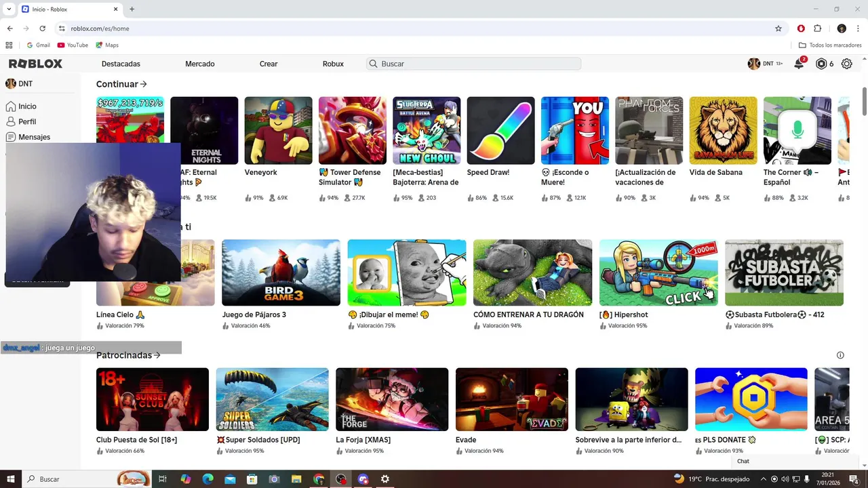The width and height of the screenshot is (868, 488).
Task: Expand the Continuar section arrow
Action: click(143, 85)
